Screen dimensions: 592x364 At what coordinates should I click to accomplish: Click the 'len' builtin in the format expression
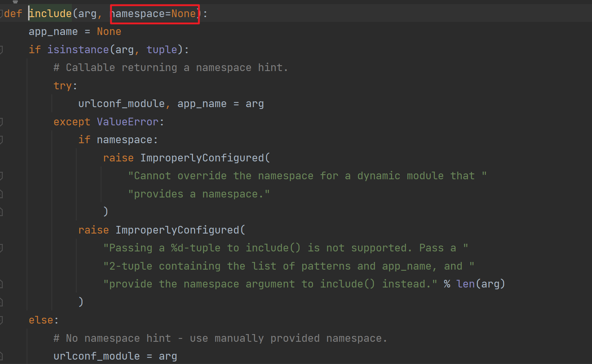coord(465,284)
